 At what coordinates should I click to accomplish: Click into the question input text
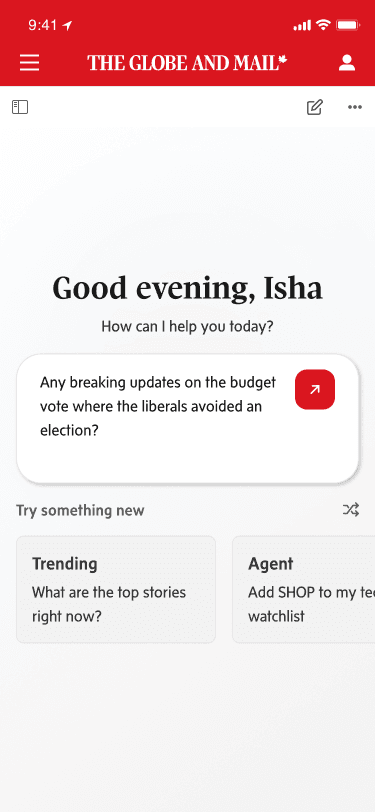(x=158, y=407)
